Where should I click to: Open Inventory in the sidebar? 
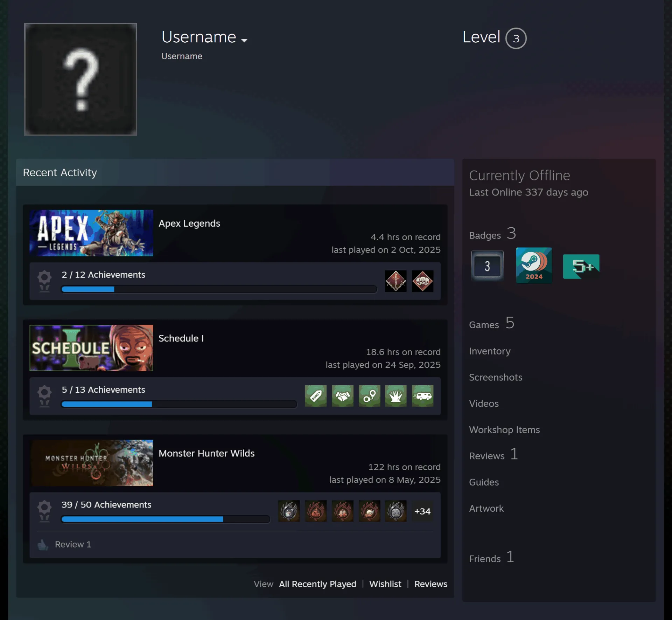(490, 351)
